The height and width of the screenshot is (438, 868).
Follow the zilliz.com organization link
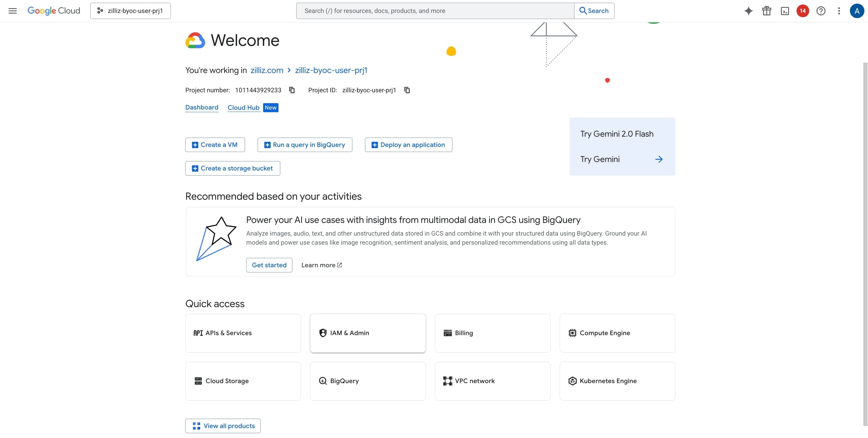pos(267,70)
